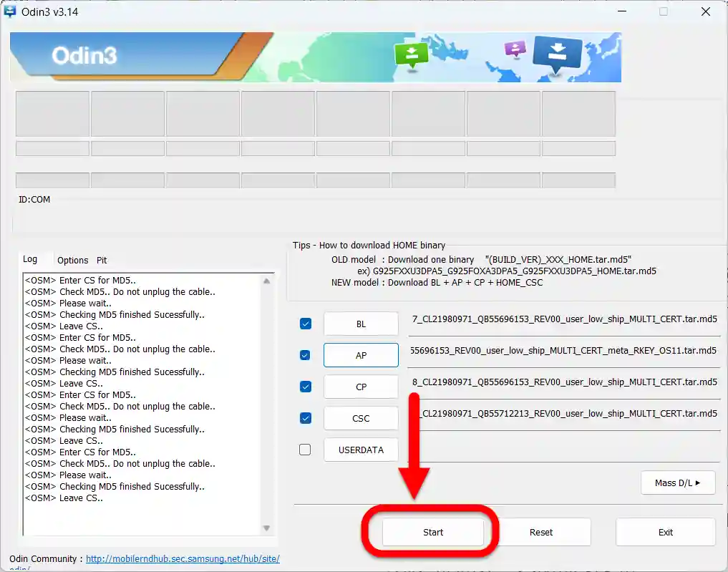Screen dimensions: 728x572
Task: Click the CP file path field
Action: point(564,387)
